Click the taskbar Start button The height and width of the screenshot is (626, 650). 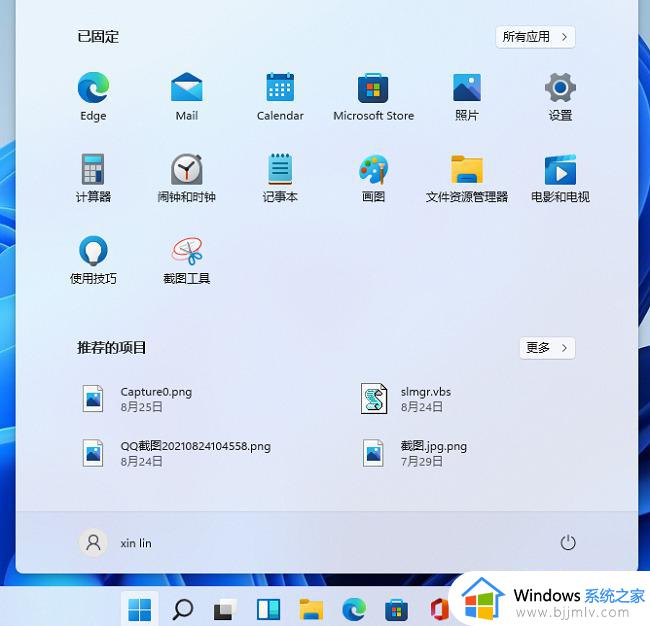point(140,609)
